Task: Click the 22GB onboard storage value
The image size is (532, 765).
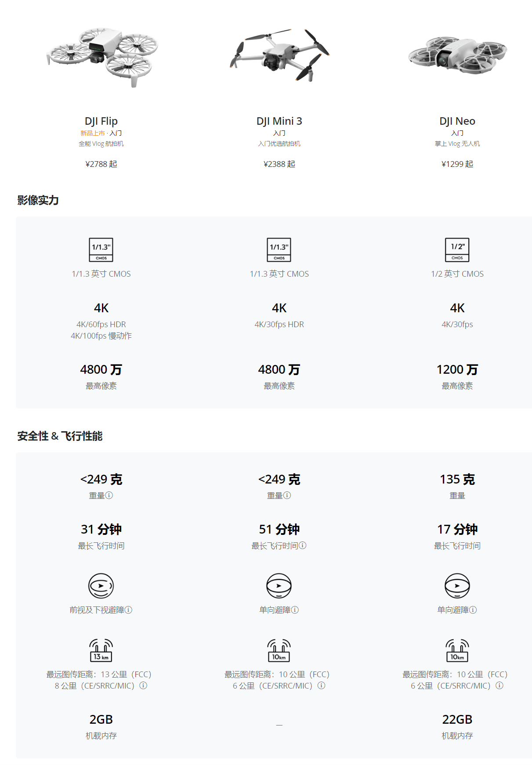Action: [x=457, y=719]
